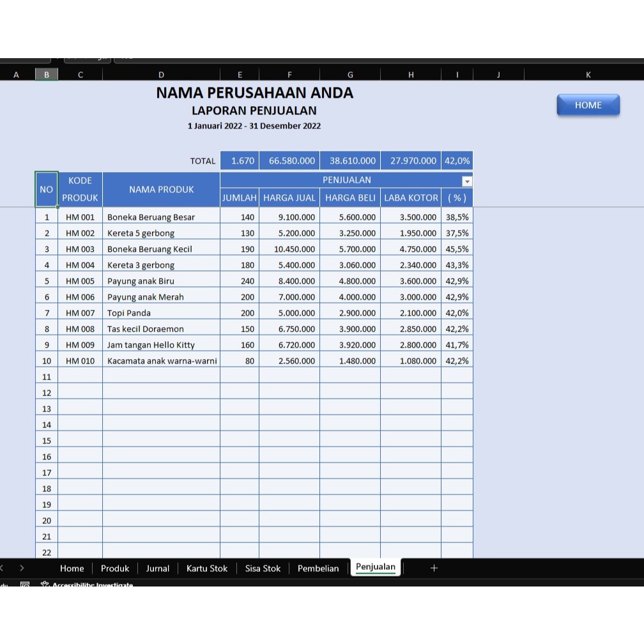Switch to the Sisa Stok sheet tab

pos(263,569)
